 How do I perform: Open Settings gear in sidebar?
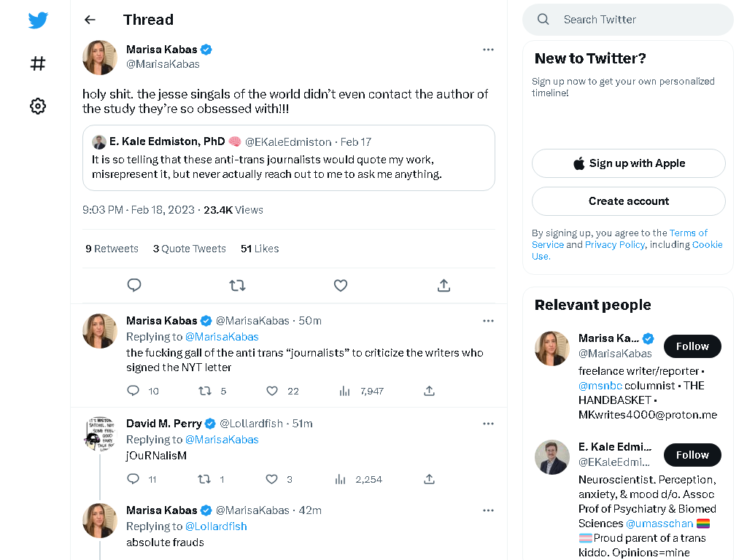pyautogui.click(x=38, y=106)
